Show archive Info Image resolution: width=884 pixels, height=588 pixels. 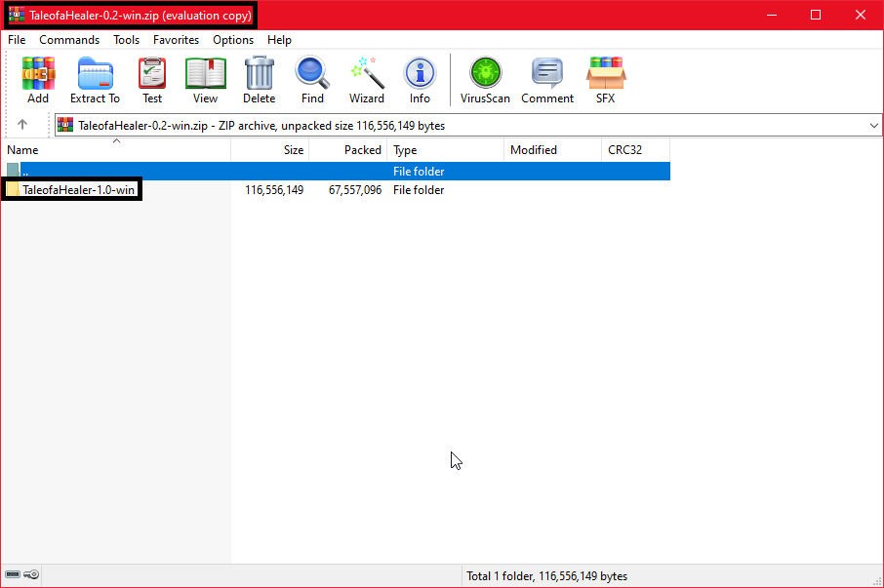click(x=420, y=80)
